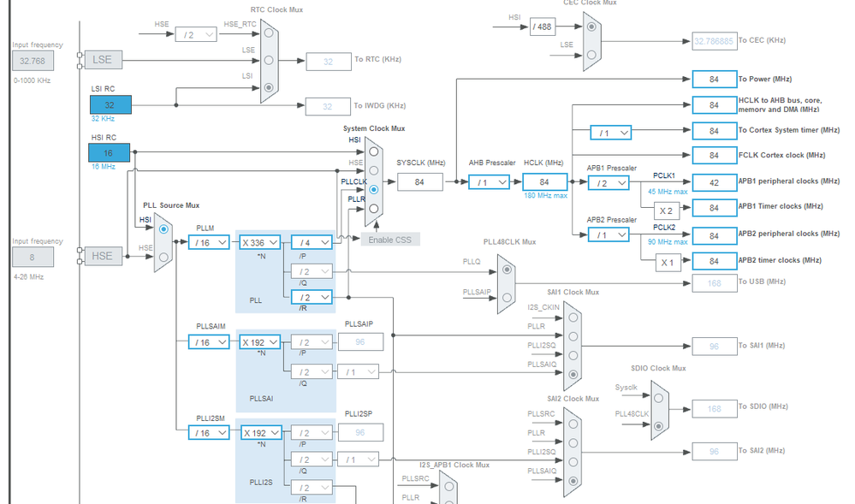Click the To CEC (KHz) value 32.786885

pyautogui.click(x=715, y=41)
